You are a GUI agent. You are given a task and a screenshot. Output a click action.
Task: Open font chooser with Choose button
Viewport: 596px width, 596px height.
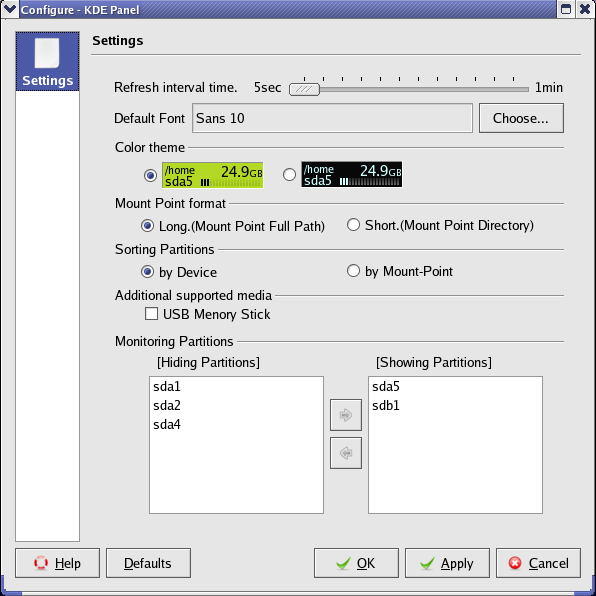521,118
